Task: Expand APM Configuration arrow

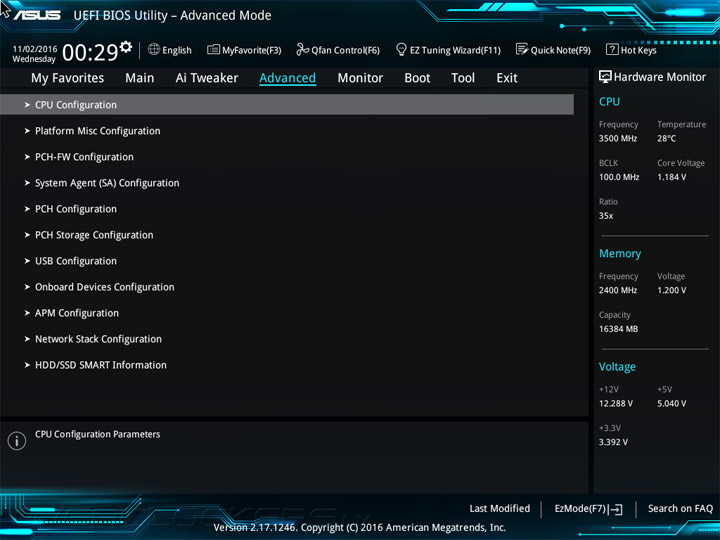Action: pos(27,313)
